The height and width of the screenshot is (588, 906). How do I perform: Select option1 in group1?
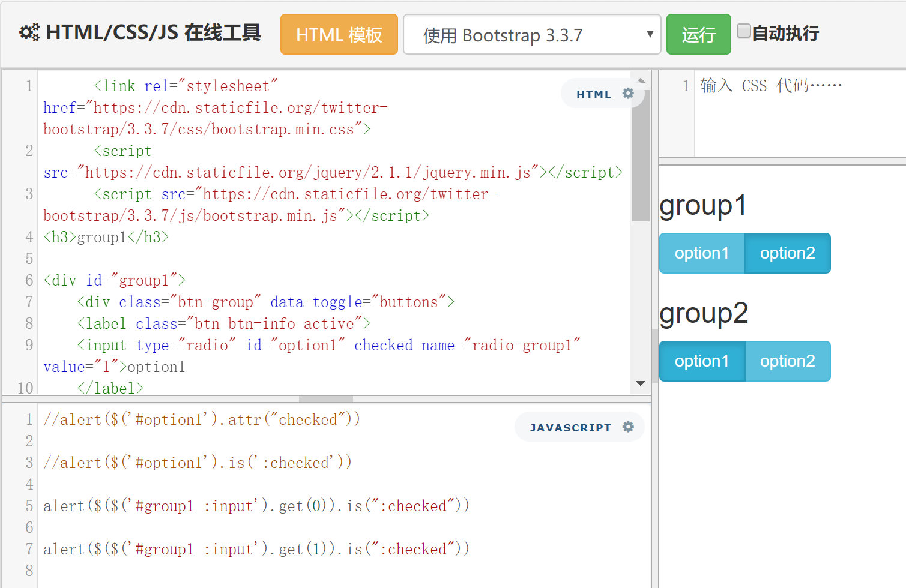[702, 253]
